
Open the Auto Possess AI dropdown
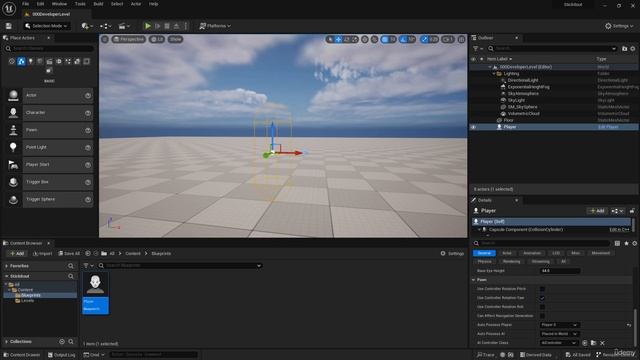point(560,334)
